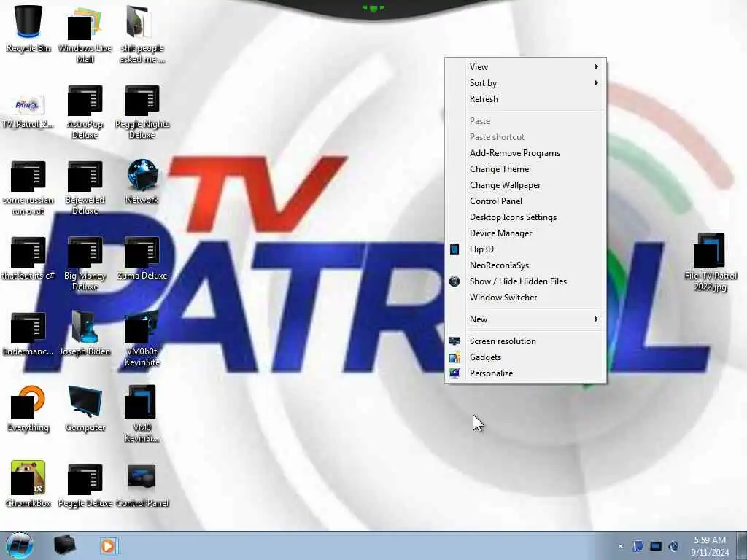Click the round system tray icon
The height and width of the screenshot is (560, 747).
tap(673, 546)
